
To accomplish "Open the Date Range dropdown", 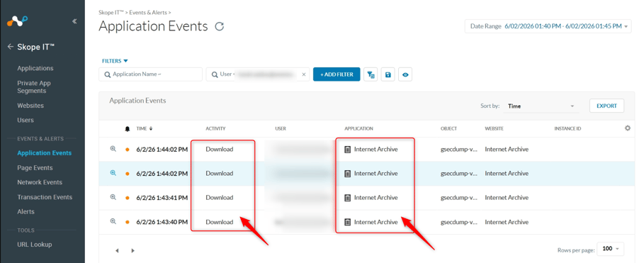I will pos(548,26).
